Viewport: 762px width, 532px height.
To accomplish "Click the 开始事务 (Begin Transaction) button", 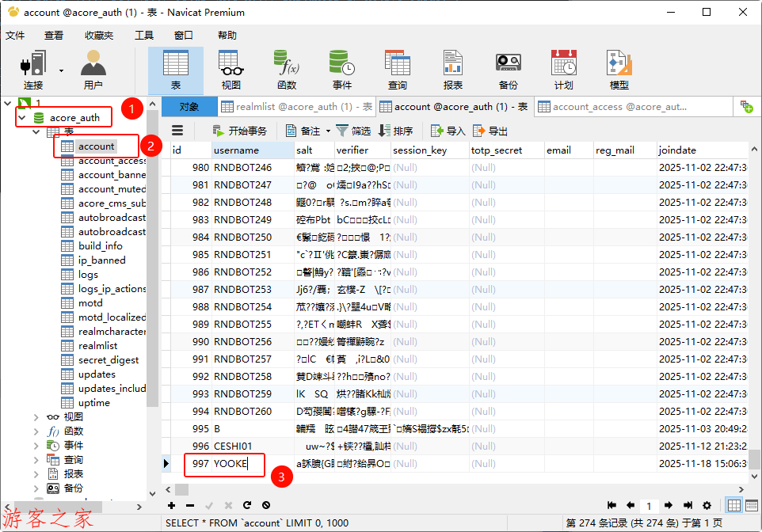I will (240, 131).
